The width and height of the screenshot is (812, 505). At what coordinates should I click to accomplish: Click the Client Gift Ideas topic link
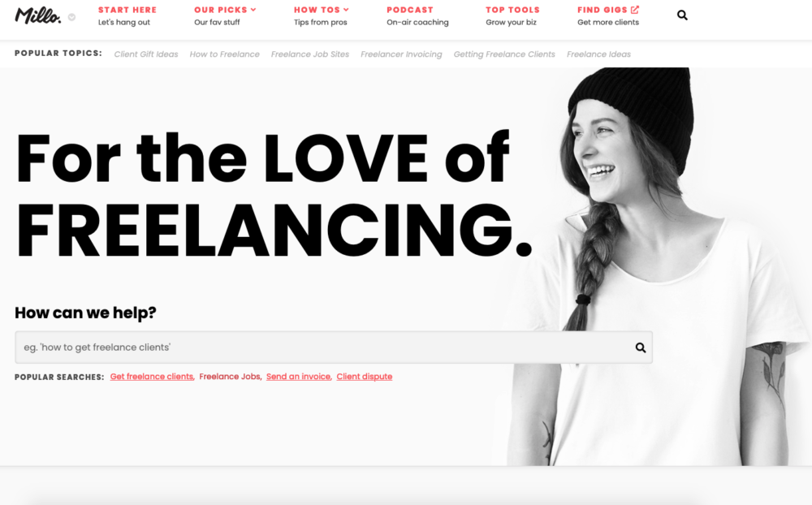(146, 54)
